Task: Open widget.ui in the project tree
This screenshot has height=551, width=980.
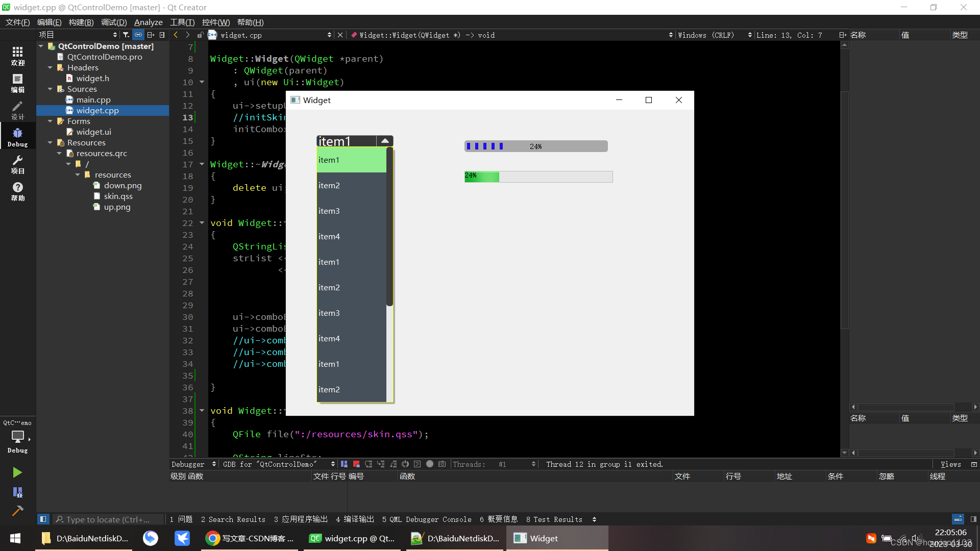Action: pos(93,132)
